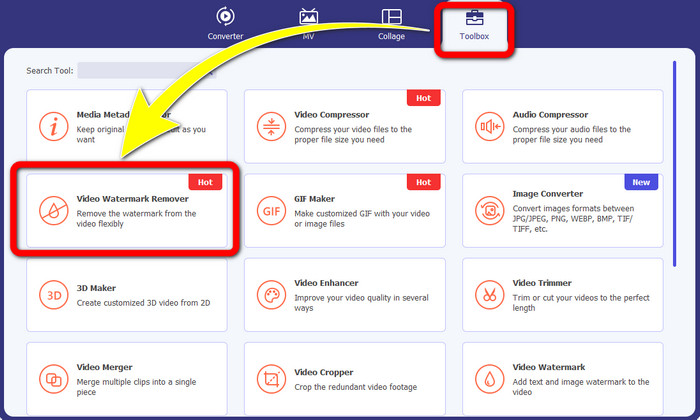Image resolution: width=700 pixels, height=420 pixels.
Task: Click the Media Metadata info icon
Action: click(53, 127)
